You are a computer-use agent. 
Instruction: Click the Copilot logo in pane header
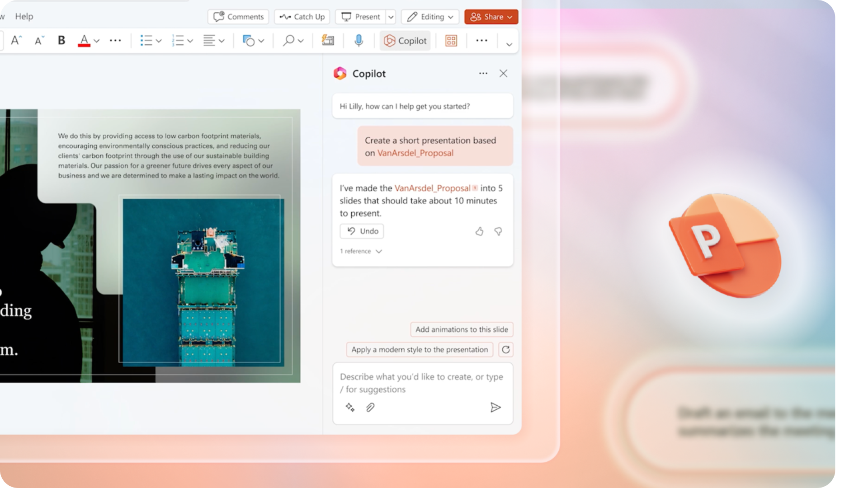point(340,73)
